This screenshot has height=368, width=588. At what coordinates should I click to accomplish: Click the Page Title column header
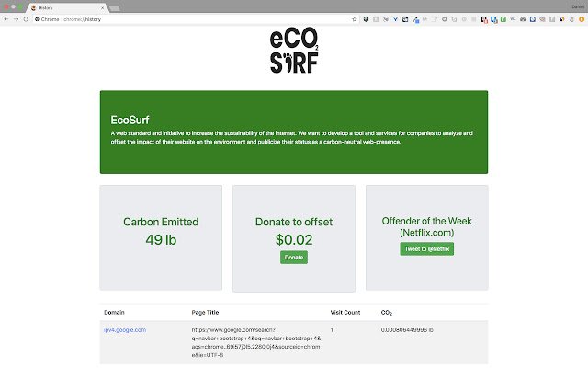point(205,313)
